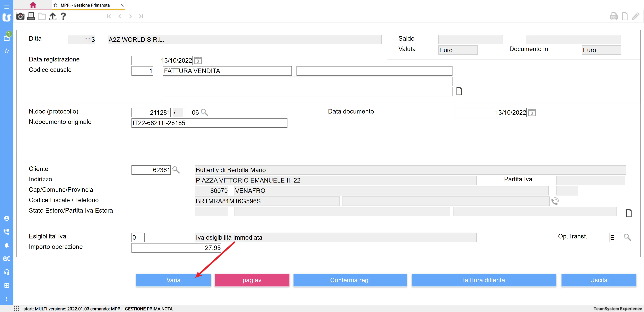Click the phone call icon beside Telefono
Screen dimensions: 644x312
click(x=555, y=201)
